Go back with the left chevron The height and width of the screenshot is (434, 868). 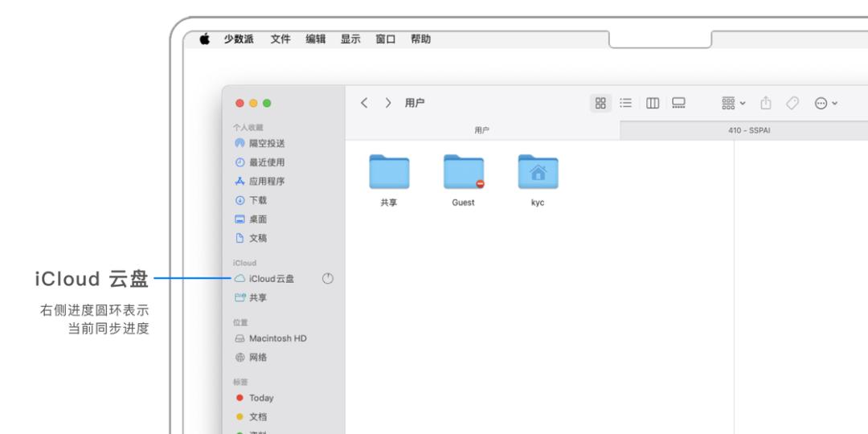364,103
